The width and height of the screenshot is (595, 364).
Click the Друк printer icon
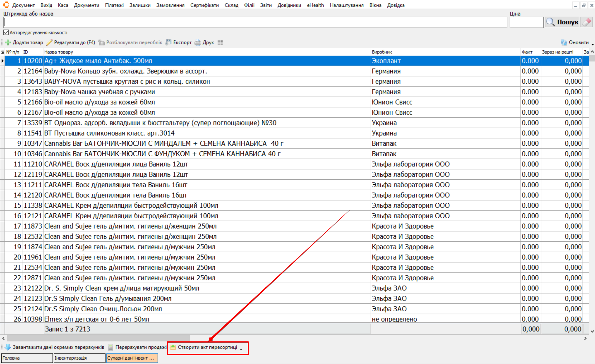click(x=198, y=42)
